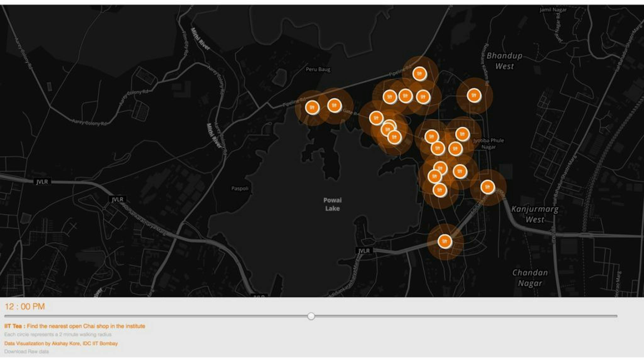The height and width of the screenshot is (362, 644).
Task: Click the rightmost marker of the top row trio
Action: 423,97
